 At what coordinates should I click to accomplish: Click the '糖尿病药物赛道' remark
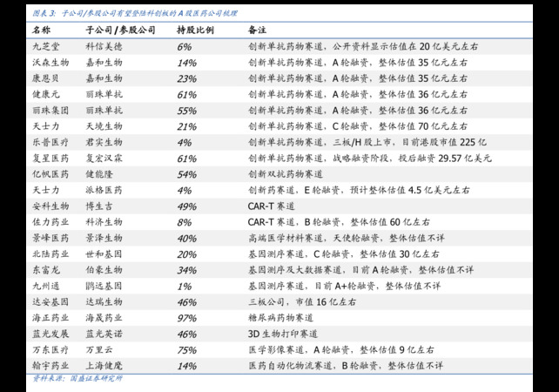click(x=280, y=317)
